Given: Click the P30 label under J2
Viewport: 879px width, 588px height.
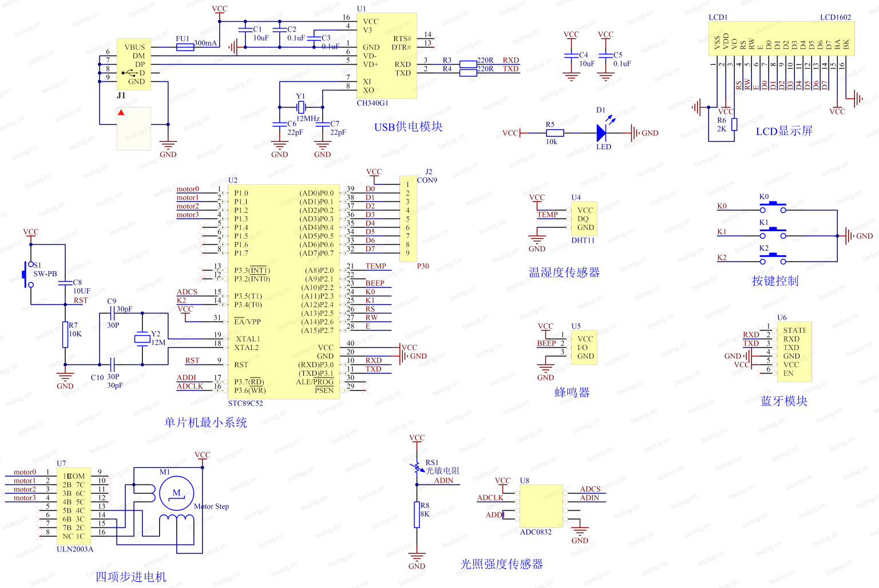Looking at the screenshot, I should [423, 266].
